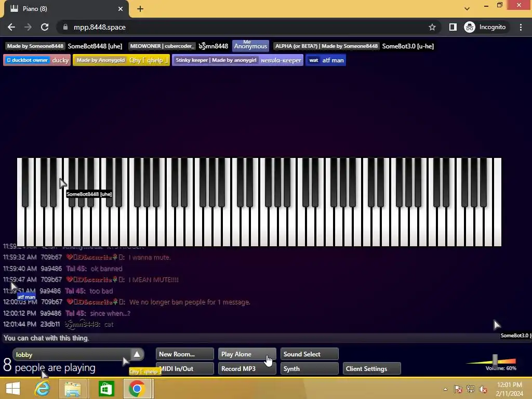The image size is (532, 399).
Task: Click the '8 people are playing' text
Action: pyautogui.click(x=49, y=366)
